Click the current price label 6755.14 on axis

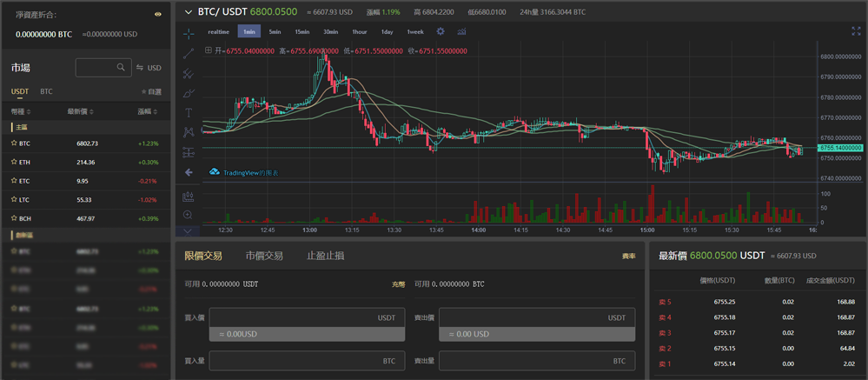840,148
